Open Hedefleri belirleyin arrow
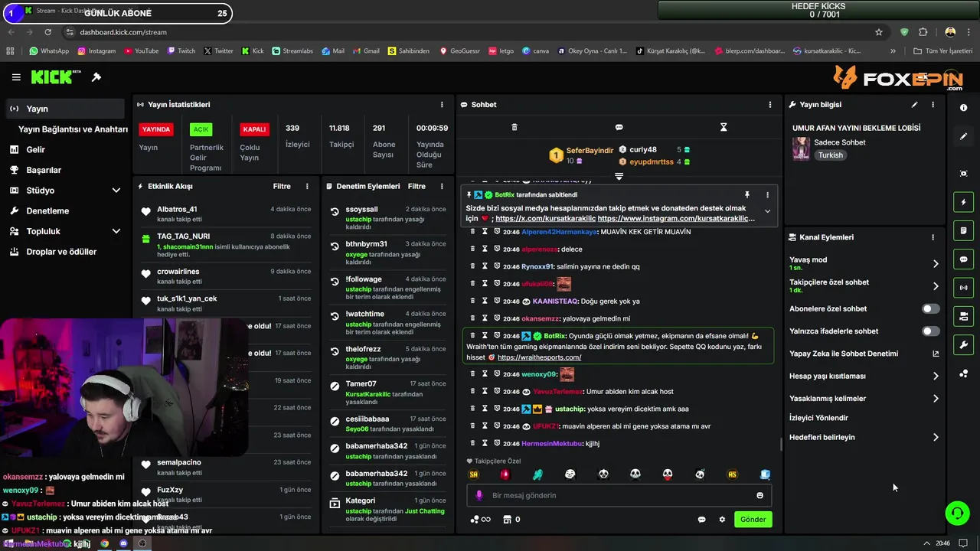 936,437
